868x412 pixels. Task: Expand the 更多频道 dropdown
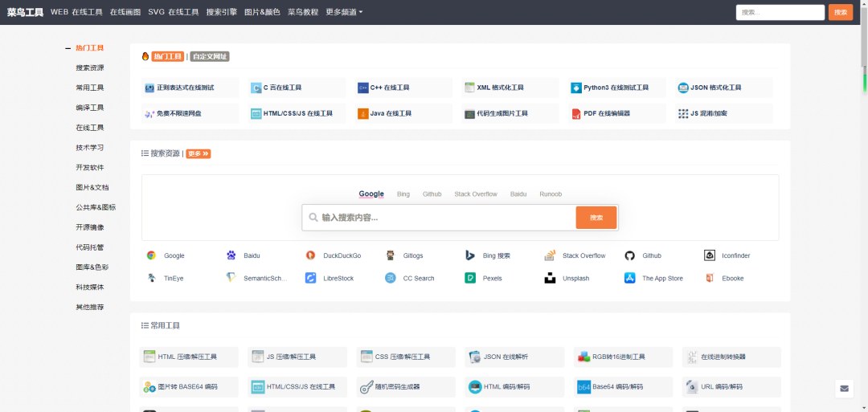pyautogui.click(x=344, y=12)
